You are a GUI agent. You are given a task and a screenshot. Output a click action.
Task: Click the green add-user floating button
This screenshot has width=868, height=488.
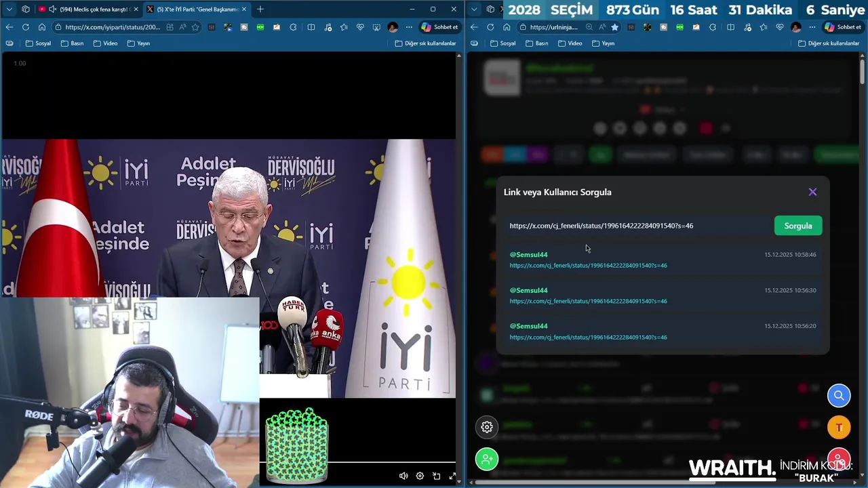click(x=487, y=460)
